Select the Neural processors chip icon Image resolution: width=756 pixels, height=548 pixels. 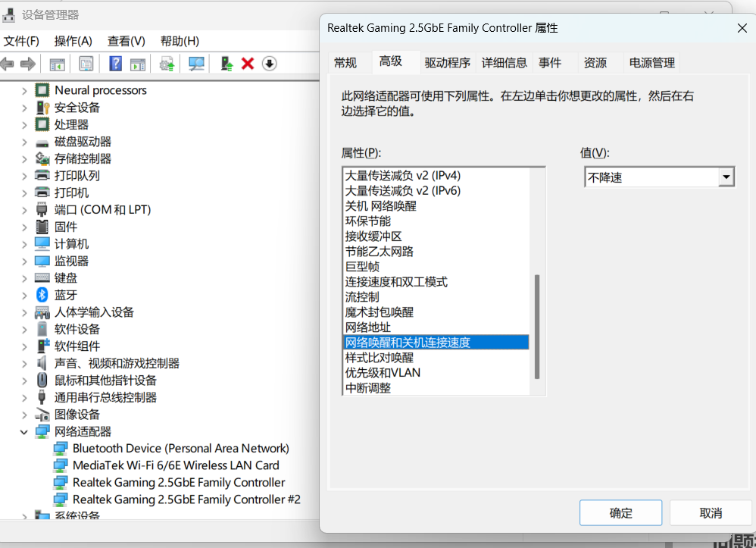[42, 90]
